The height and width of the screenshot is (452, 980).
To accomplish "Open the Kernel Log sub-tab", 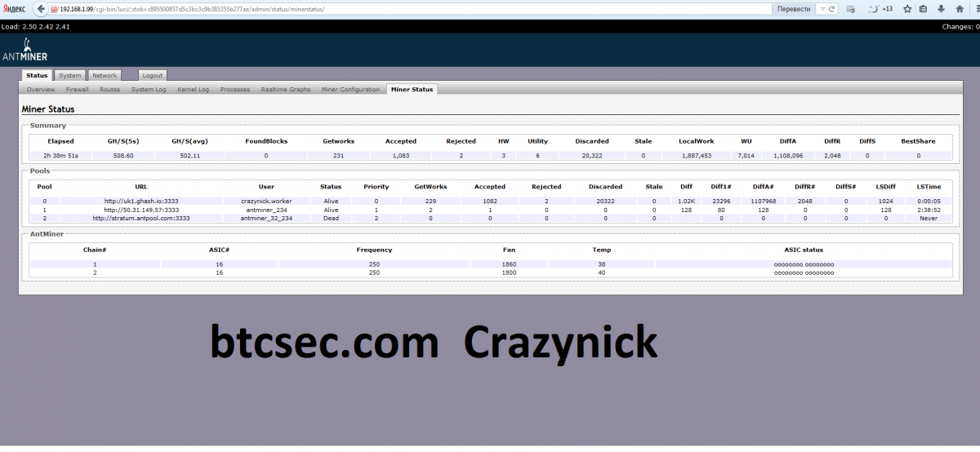I will (x=194, y=89).
